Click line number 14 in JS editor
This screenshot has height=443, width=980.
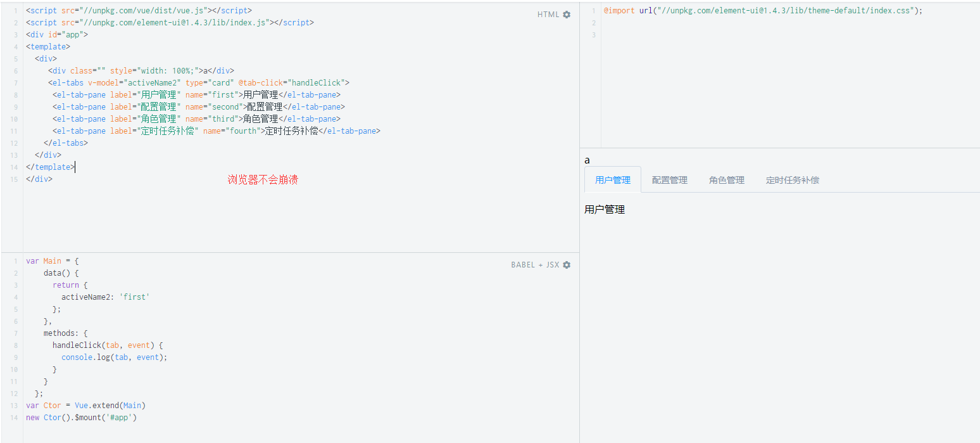[x=14, y=418]
